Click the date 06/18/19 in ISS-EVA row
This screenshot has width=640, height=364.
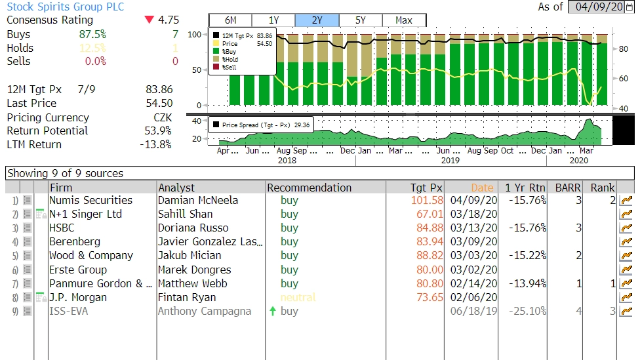(474, 312)
